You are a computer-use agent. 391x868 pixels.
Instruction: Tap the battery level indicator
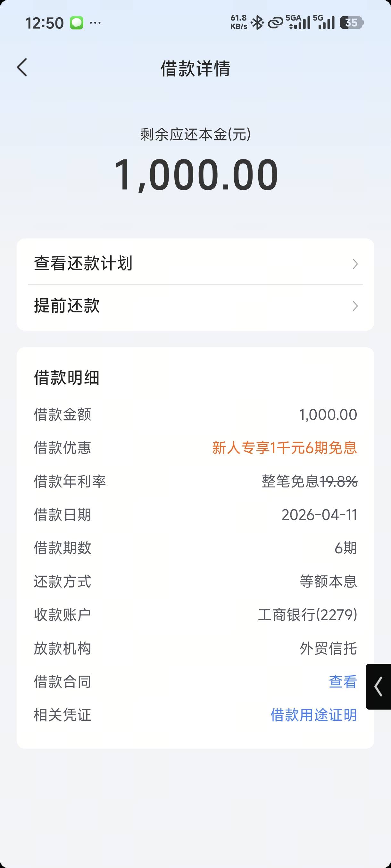[x=351, y=23]
